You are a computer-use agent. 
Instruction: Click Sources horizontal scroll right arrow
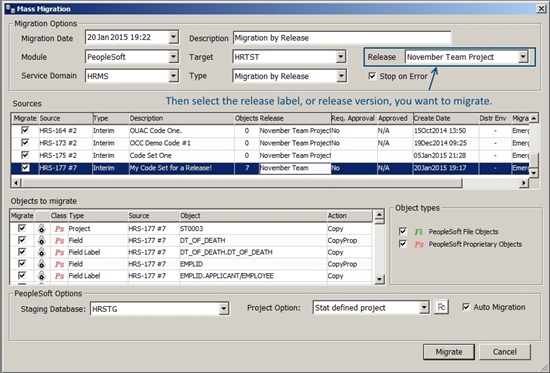point(524,182)
